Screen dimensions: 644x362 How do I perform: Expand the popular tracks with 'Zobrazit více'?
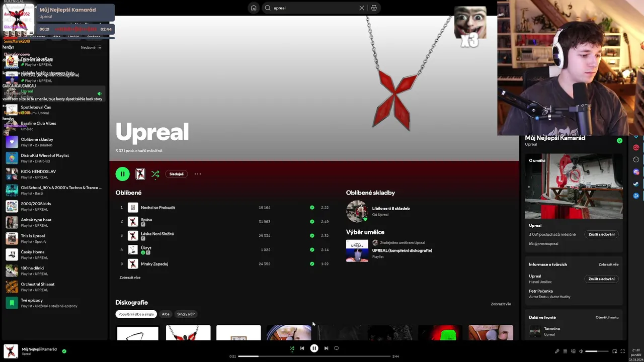(130, 278)
